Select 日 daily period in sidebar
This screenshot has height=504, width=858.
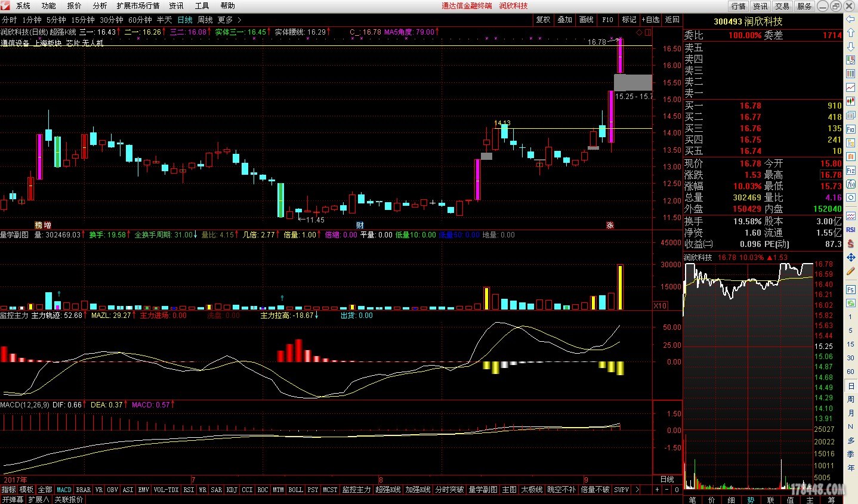click(x=850, y=386)
